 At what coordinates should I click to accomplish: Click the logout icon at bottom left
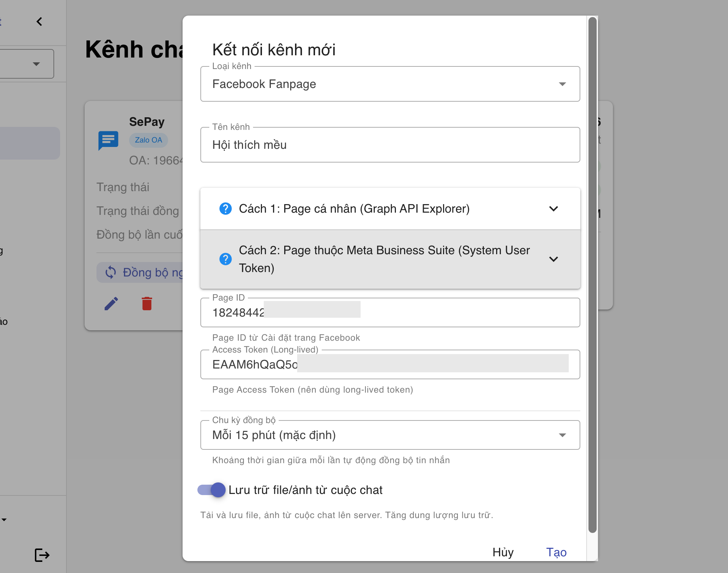tap(41, 555)
